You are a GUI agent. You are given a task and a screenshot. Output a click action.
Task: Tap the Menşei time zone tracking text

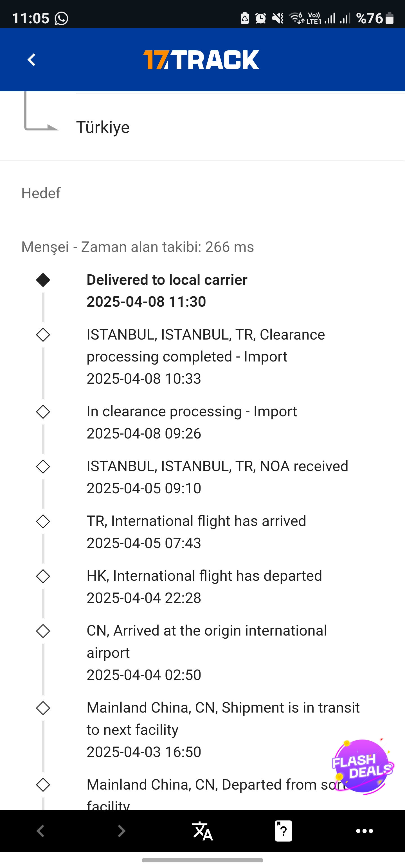coord(138,247)
